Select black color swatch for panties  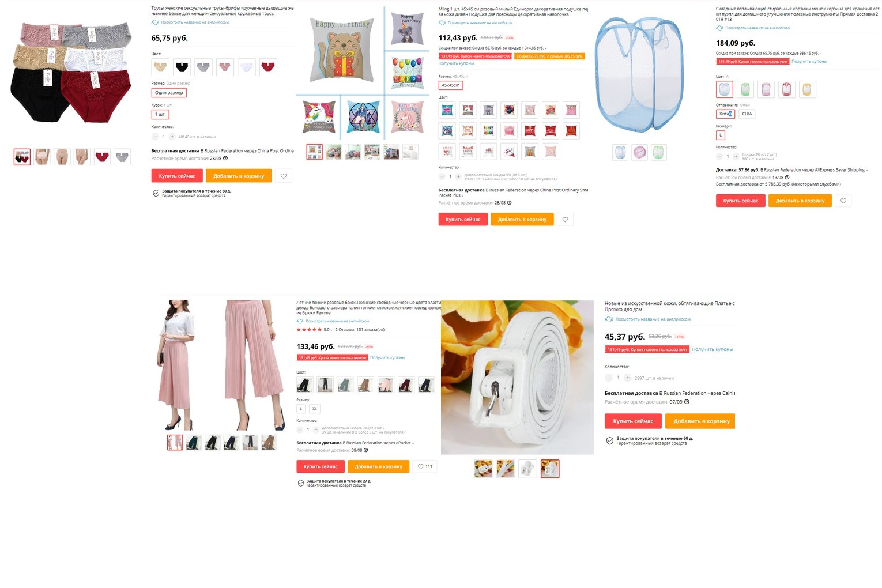pyautogui.click(x=182, y=67)
